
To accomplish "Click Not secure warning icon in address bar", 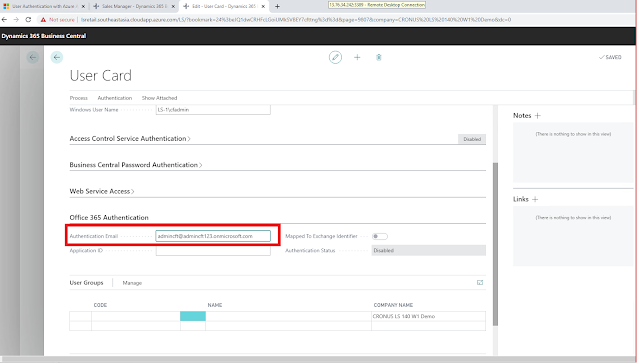I will coord(43,20).
